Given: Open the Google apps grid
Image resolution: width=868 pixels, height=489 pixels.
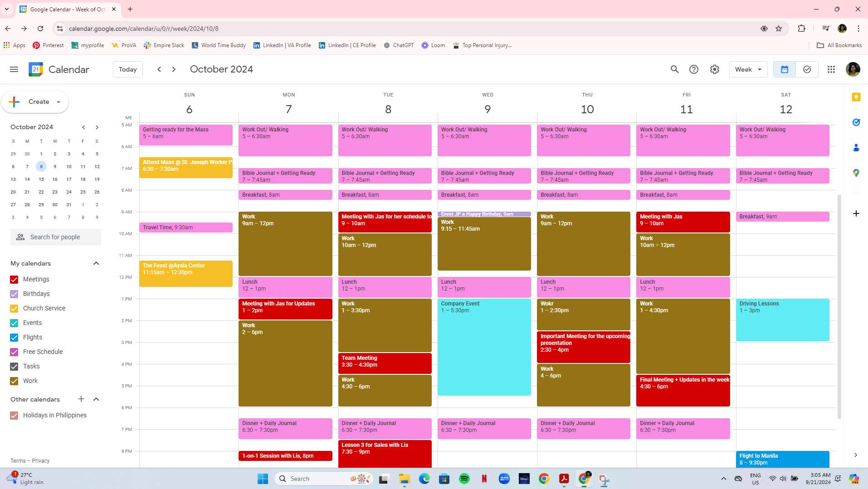Looking at the screenshot, I should click(831, 69).
